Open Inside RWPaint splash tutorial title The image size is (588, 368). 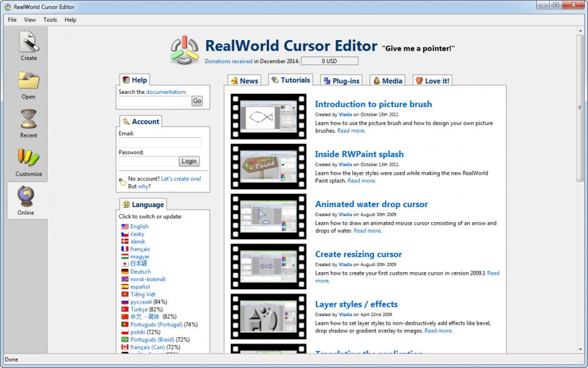(359, 154)
